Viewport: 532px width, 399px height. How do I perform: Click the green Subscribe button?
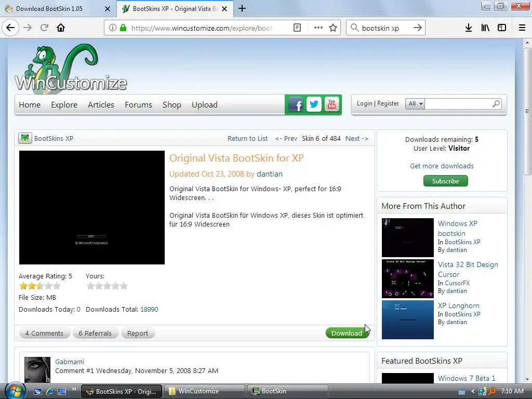pyautogui.click(x=445, y=181)
